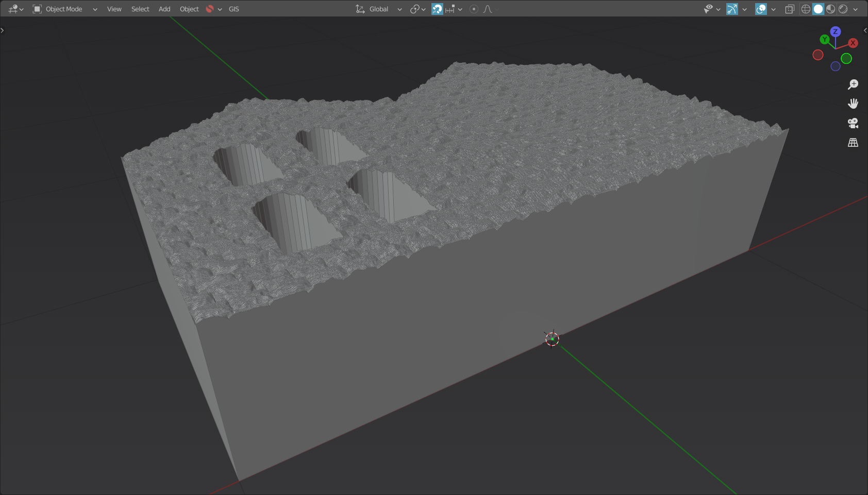Click the negative Y green circle on gizmo
The image size is (868, 495).
pos(846,59)
